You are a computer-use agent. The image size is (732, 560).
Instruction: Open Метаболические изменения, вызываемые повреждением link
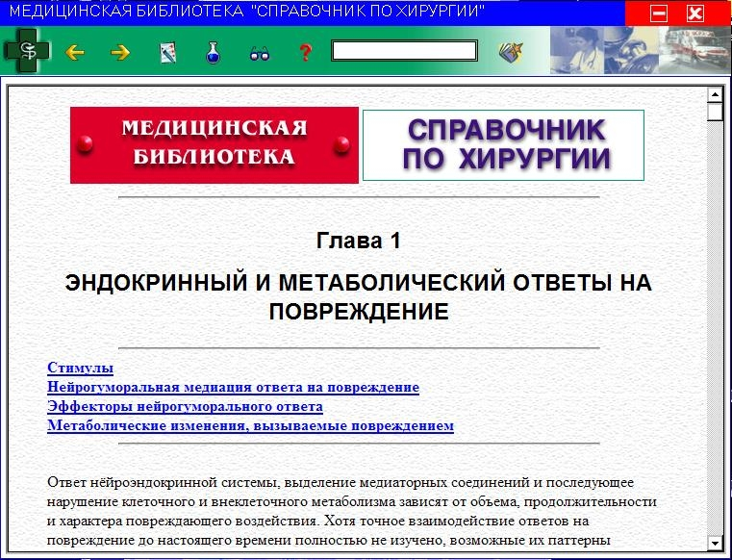(x=250, y=425)
